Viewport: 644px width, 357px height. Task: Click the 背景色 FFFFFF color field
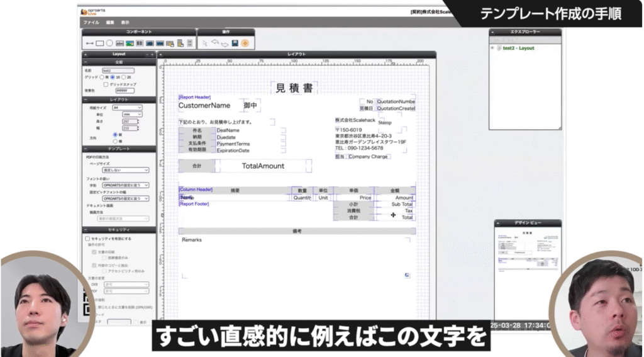pyautogui.click(x=125, y=91)
